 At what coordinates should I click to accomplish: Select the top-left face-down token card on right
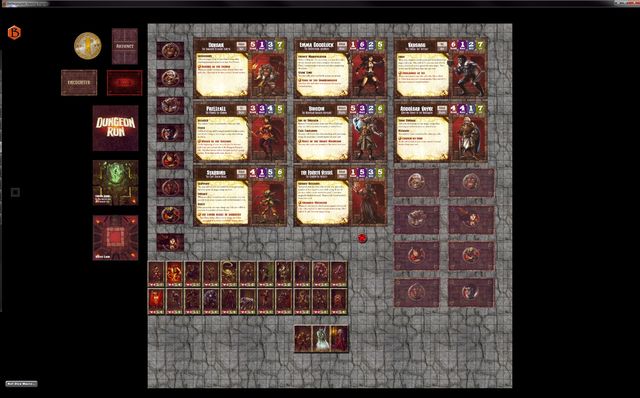click(x=416, y=182)
